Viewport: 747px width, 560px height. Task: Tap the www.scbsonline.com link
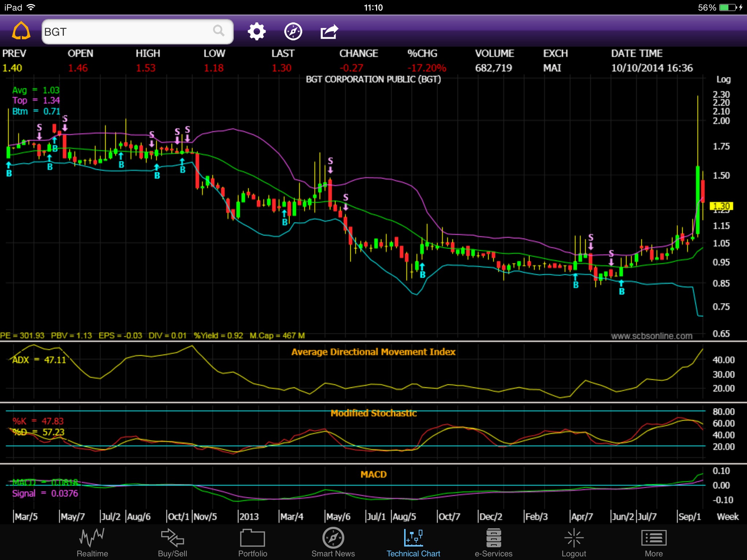[651, 336]
